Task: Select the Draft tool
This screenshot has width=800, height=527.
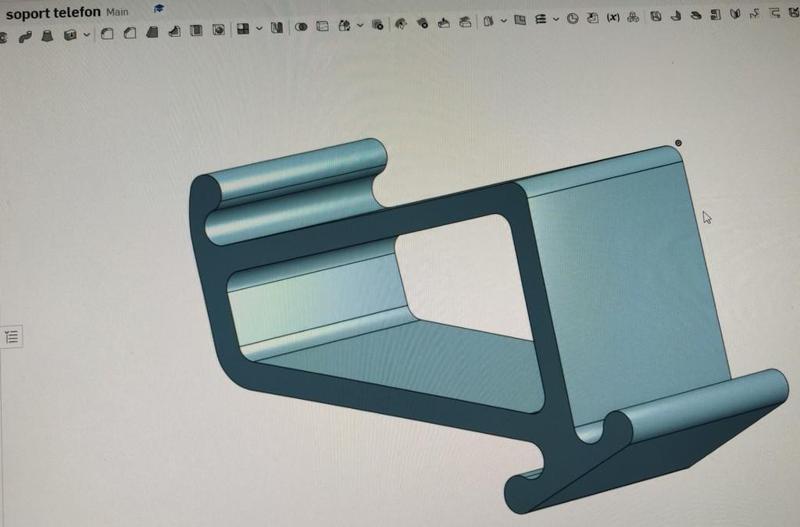Action: 152,32
